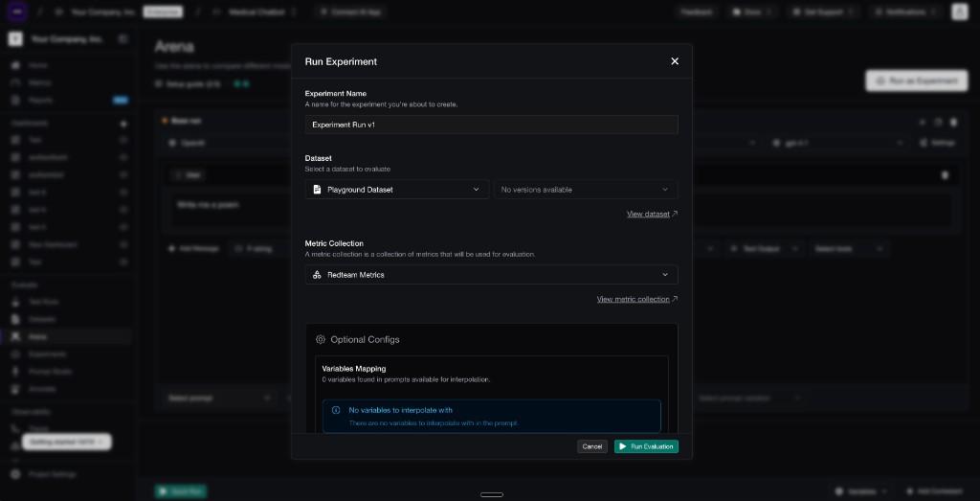Open the Feedback button in the top bar
Image resolution: width=980 pixels, height=501 pixels.
(x=697, y=11)
